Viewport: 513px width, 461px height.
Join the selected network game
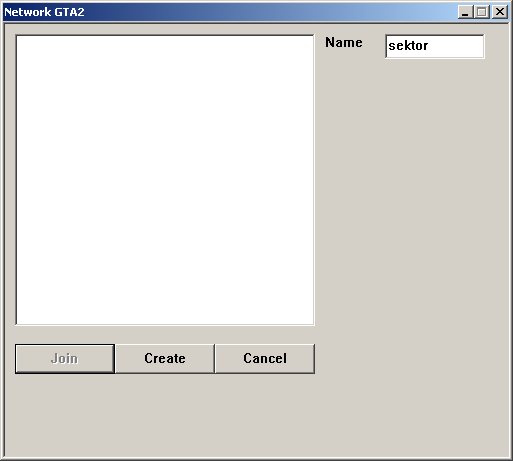[65, 359]
